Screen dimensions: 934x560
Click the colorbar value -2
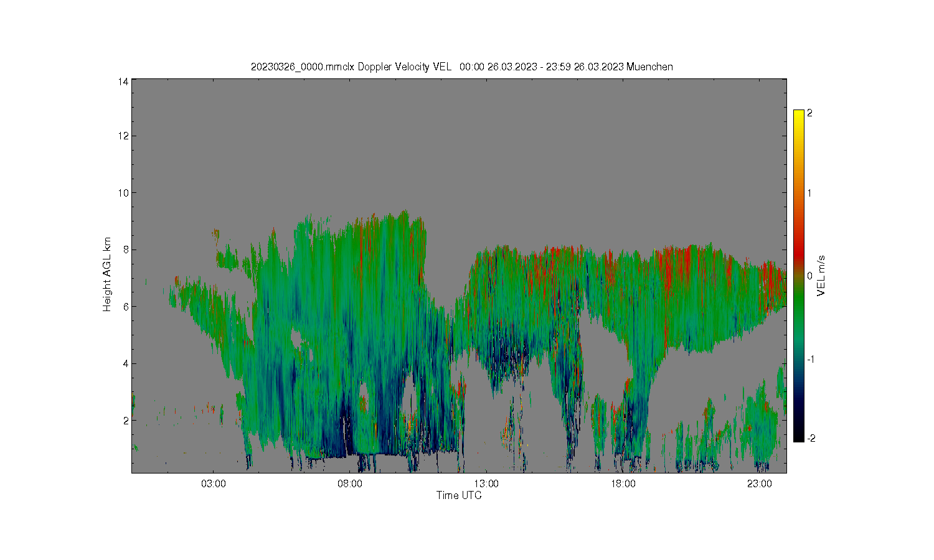811,439
